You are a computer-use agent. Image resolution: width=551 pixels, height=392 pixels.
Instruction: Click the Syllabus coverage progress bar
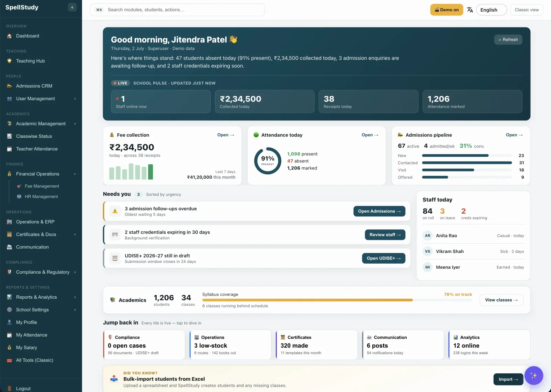coord(337,300)
